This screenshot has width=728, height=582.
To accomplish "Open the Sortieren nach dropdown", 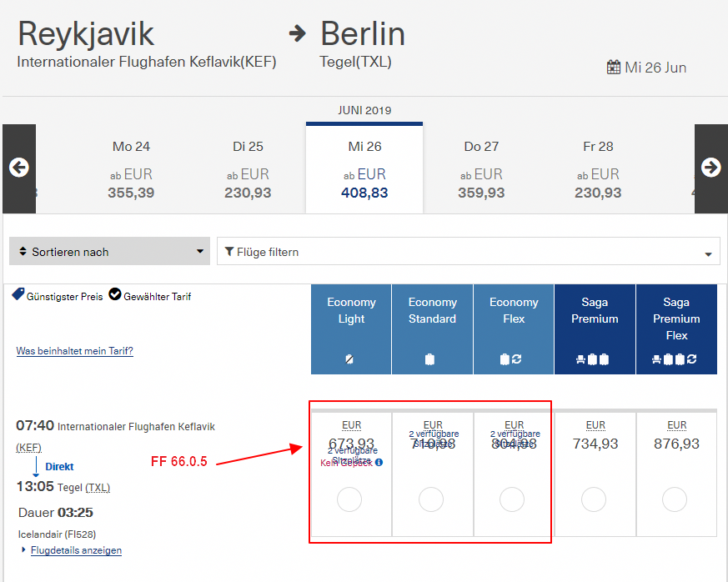I will click(x=109, y=252).
